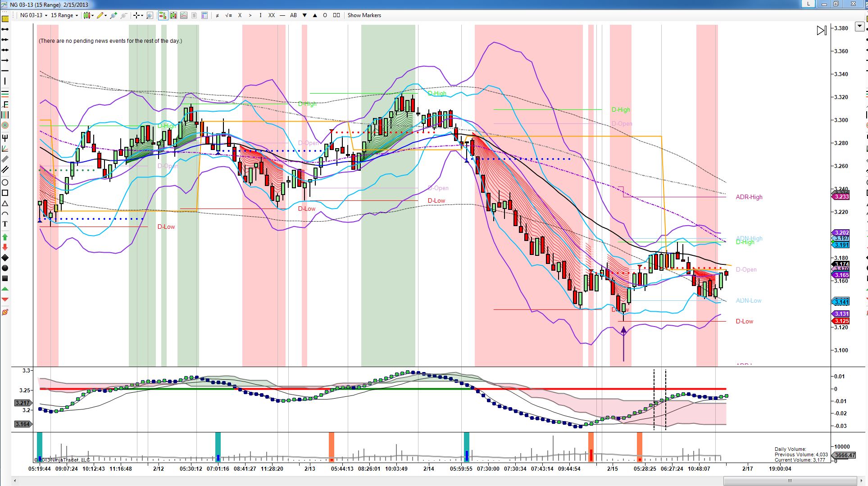Open the chart properties icon
This screenshot has height=486, width=868.
coord(204,15)
